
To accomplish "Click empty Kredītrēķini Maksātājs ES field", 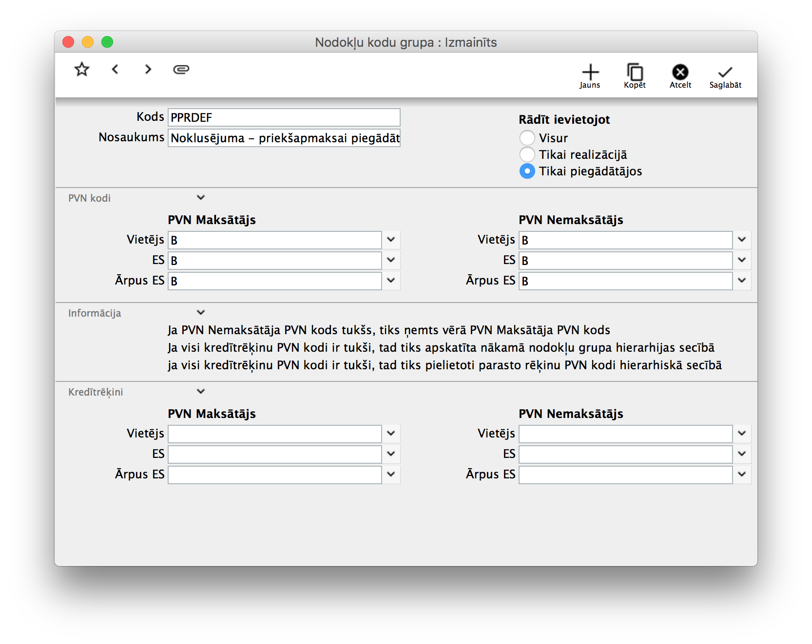I will 275,455.
